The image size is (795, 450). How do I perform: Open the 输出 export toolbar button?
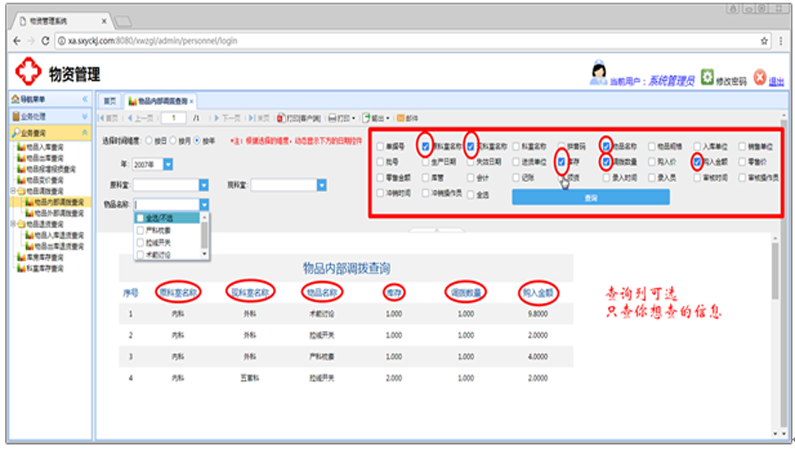(375, 117)
